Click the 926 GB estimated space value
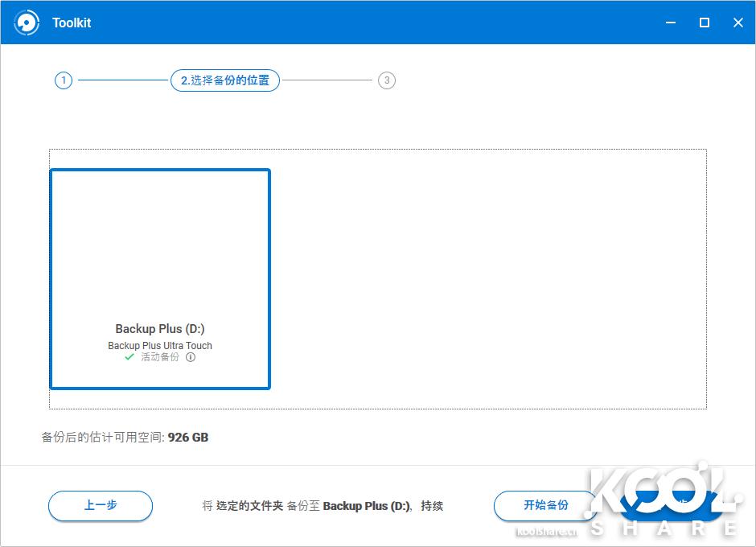 click(187, 438)
